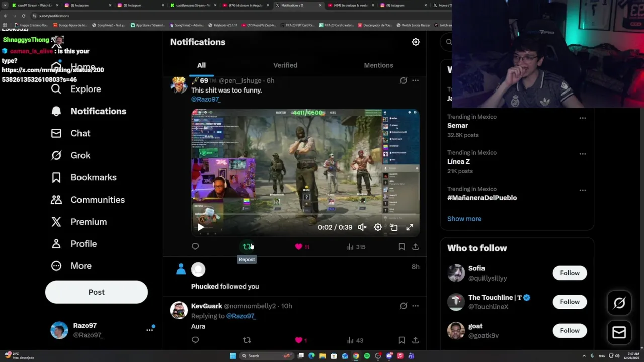
Task: Follow goat @goatk9v
Action: click(x=570, y=331)
